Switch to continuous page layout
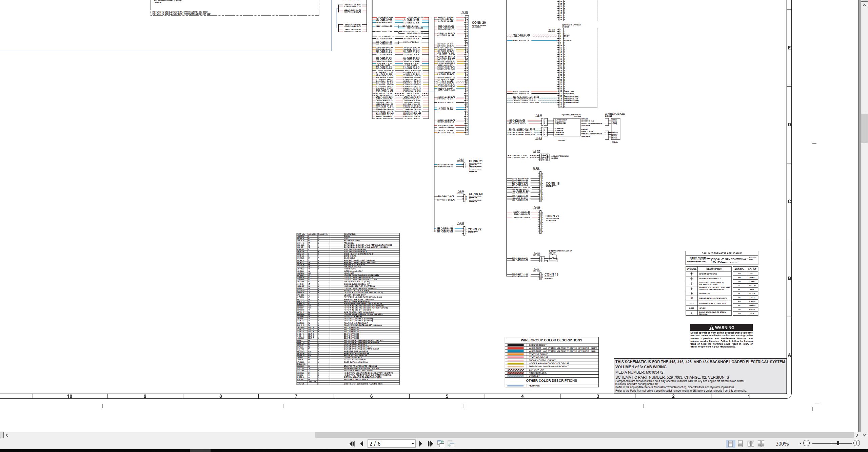 click(x=741, y=444)
